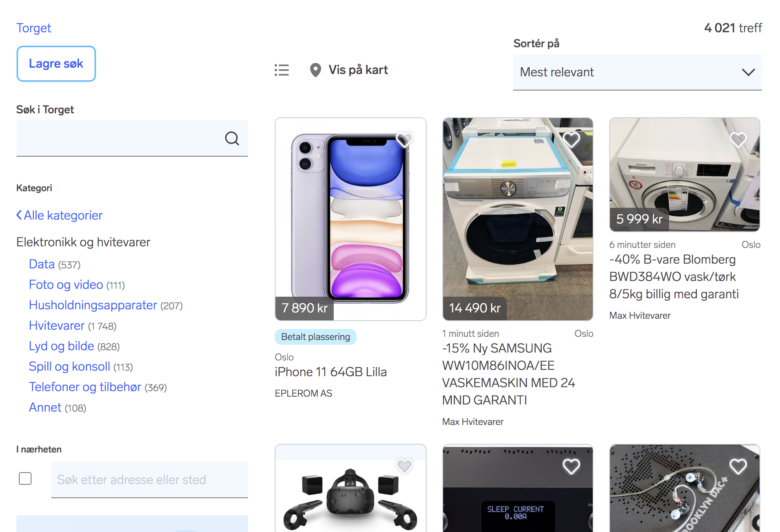Open the Brooklyn DAC+ earphones photo
The height and width of the screenshot is (532, 780).
pyautogui.click(x=684, y=488)
